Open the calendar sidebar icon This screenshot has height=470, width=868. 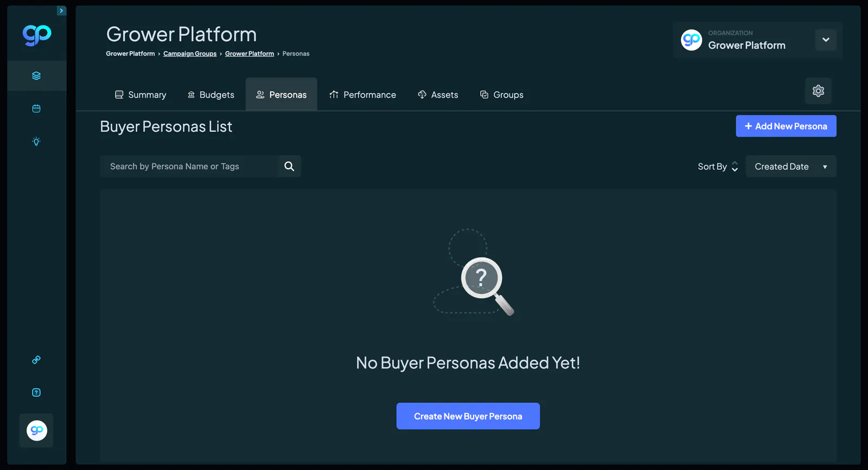[x=36, y=109]
